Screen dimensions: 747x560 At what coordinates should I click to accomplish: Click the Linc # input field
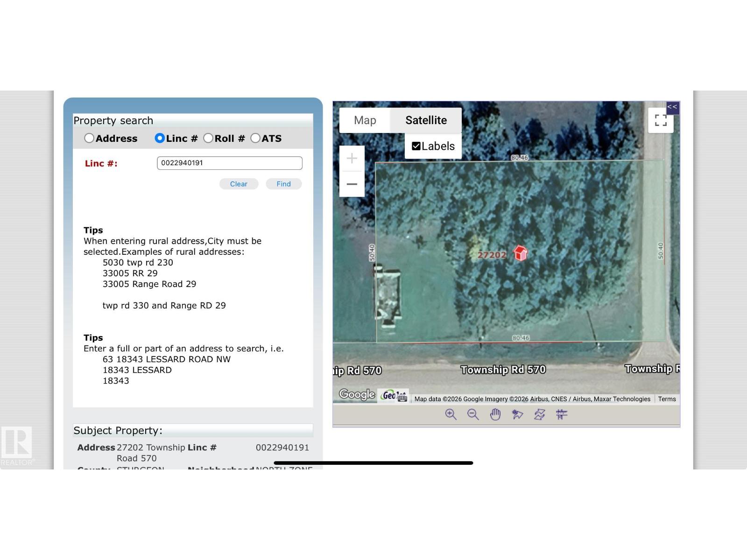(229, 163)
